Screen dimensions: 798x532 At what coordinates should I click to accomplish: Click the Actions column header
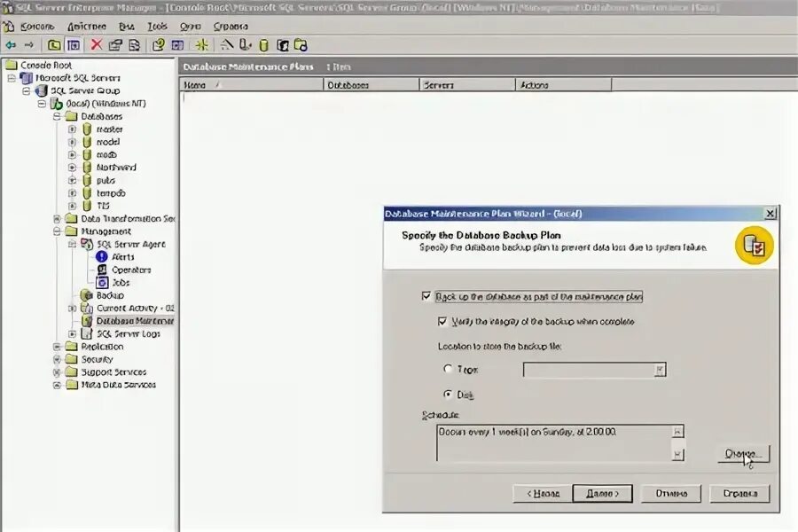(563, 85)
